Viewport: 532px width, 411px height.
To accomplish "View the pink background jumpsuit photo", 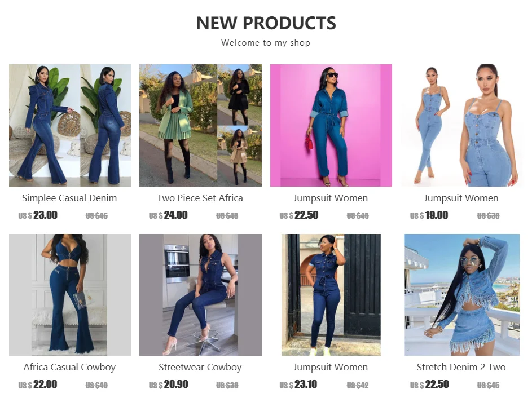I will tap(331, 125).
